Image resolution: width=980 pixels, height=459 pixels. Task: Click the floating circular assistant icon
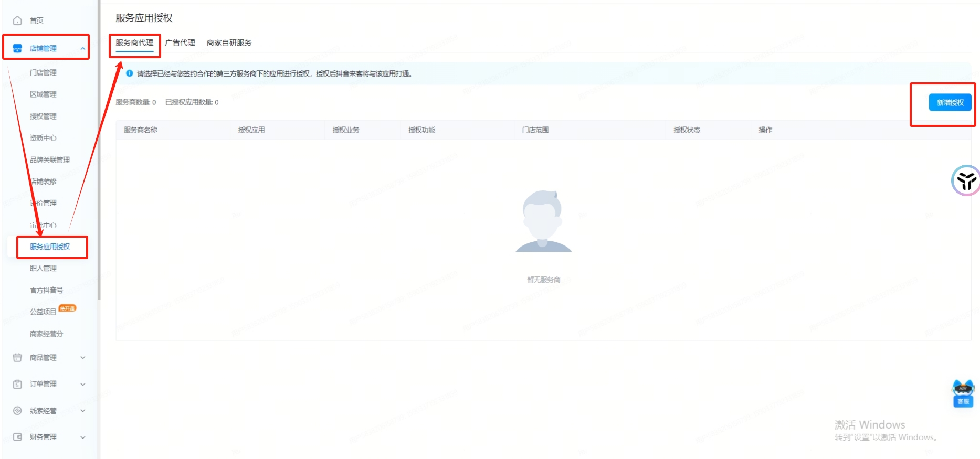(966, 181)
